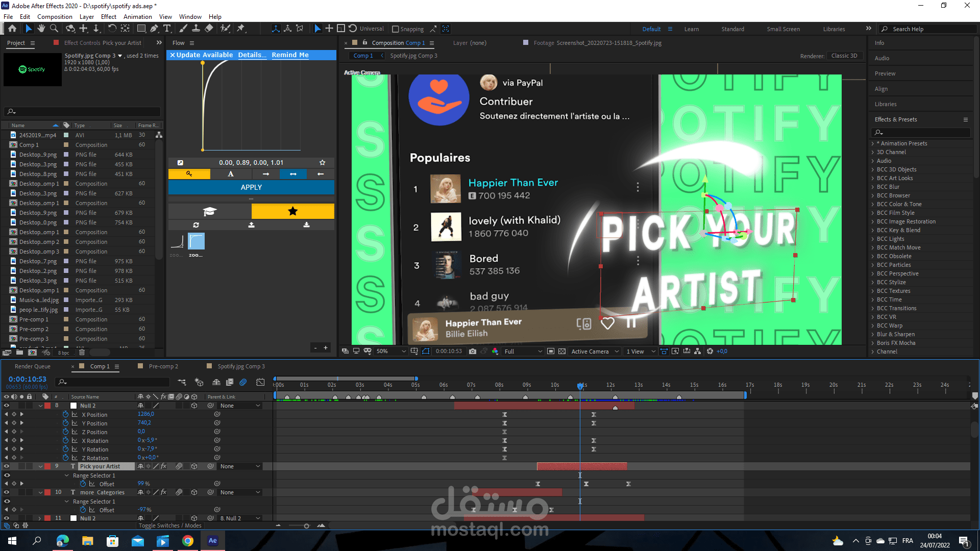Select the Clone Stamp tool
980x551 pixels.
pos(196,29)
